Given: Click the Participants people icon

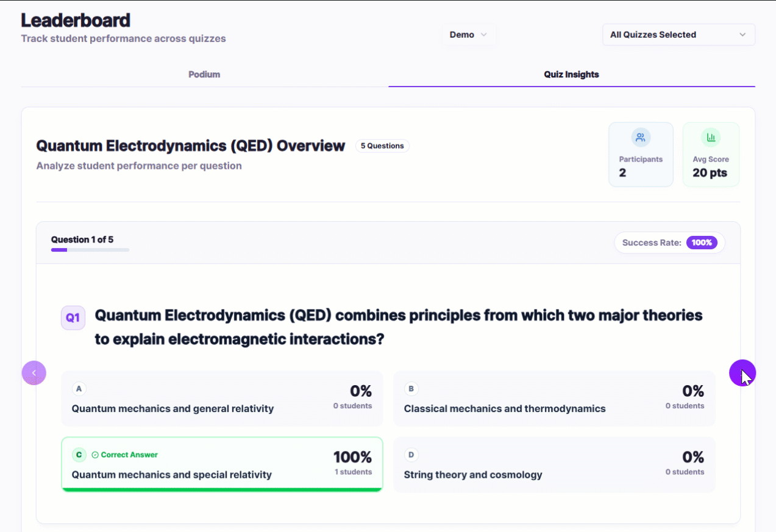Looking at the screenshot, I should pos(641,137).
